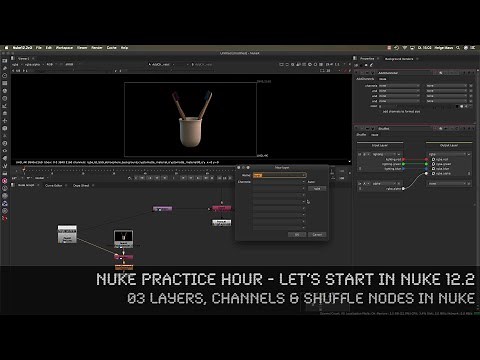Select the toothbrush Read node thumbnail in Node Graph
Image resolution: width=480 pixels, height=360 pixels.
(123, 239)
